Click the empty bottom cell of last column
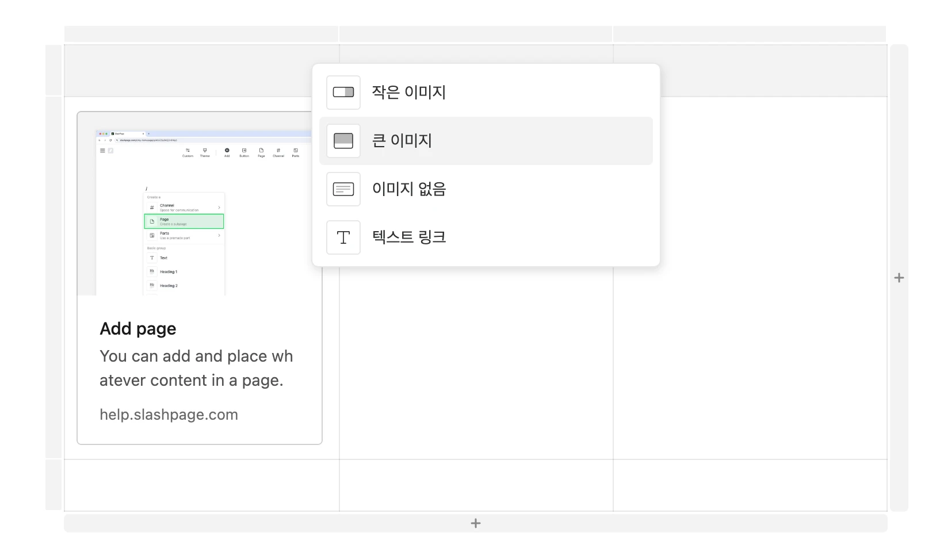 point(750,485)
